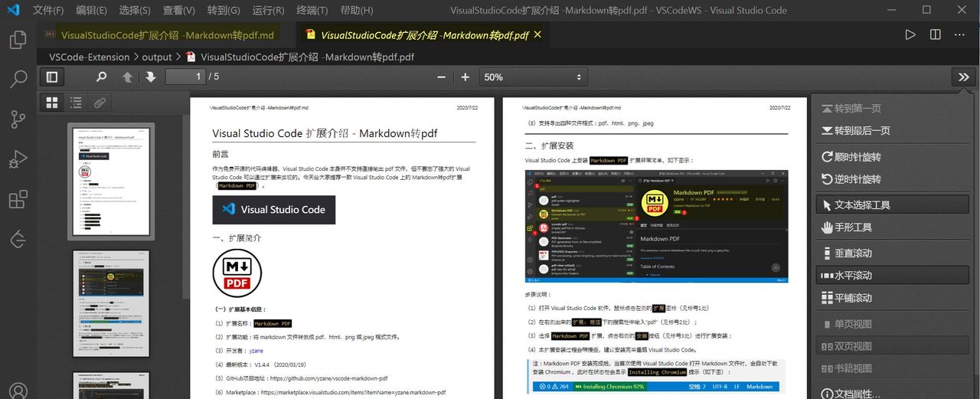Open the 帮助(H) menu
The height and width of the screenshot is (399, 980).
click(356, 11)
